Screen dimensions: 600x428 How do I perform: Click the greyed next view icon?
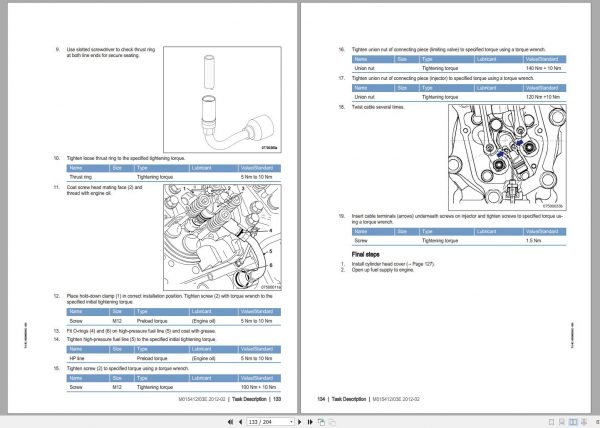point(332,422)
